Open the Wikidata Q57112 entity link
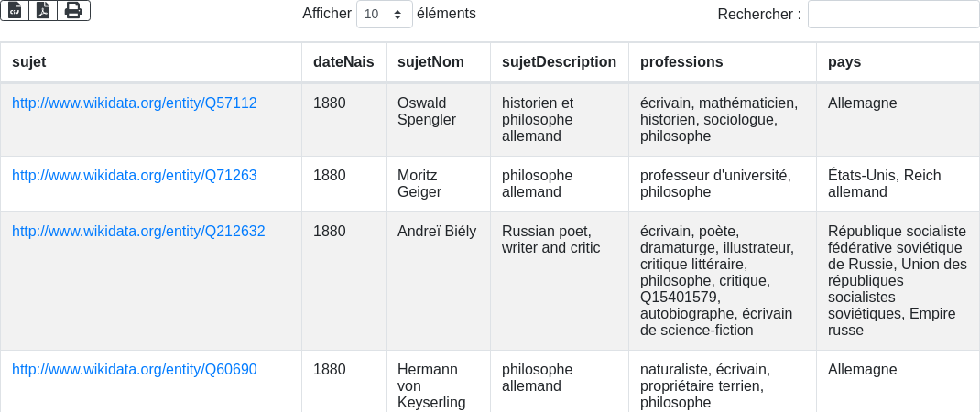 click(135, 103)
